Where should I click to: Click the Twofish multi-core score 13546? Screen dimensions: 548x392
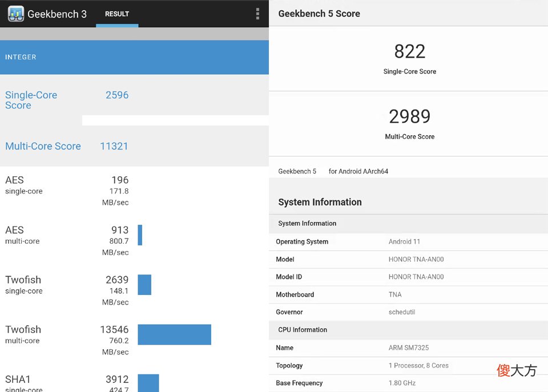click(114, 329)
